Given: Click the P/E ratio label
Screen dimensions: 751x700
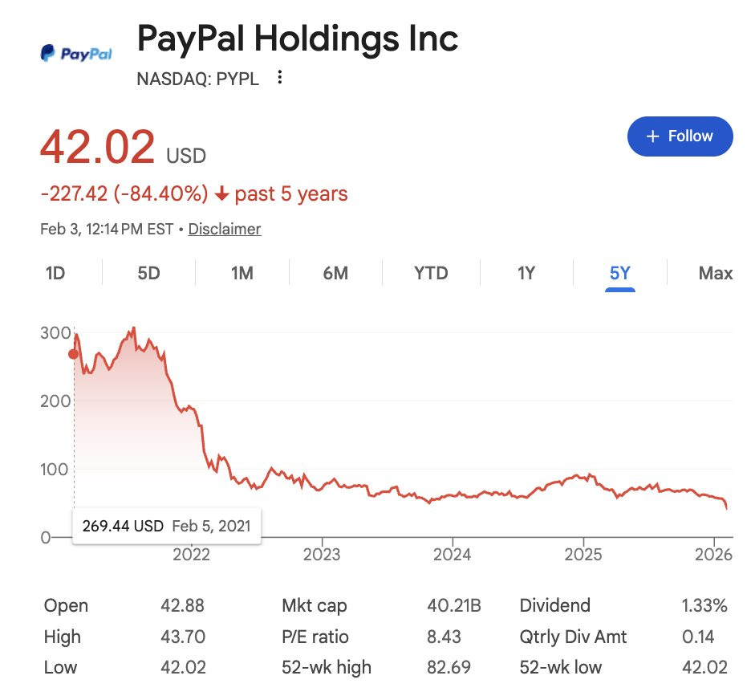Looking at the screenshot, I should (x=315, y=637).
